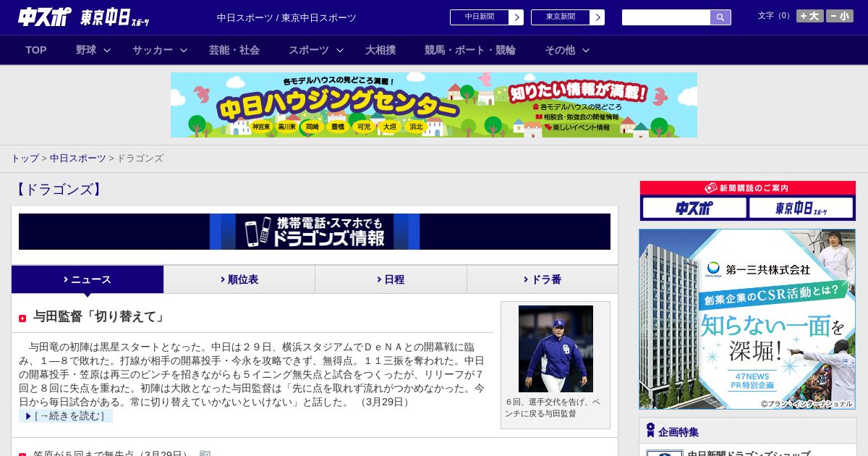The image size is (868, 456).
Task: Open 第一三共 CSR advertisement
Action: (x=747, y=319)
